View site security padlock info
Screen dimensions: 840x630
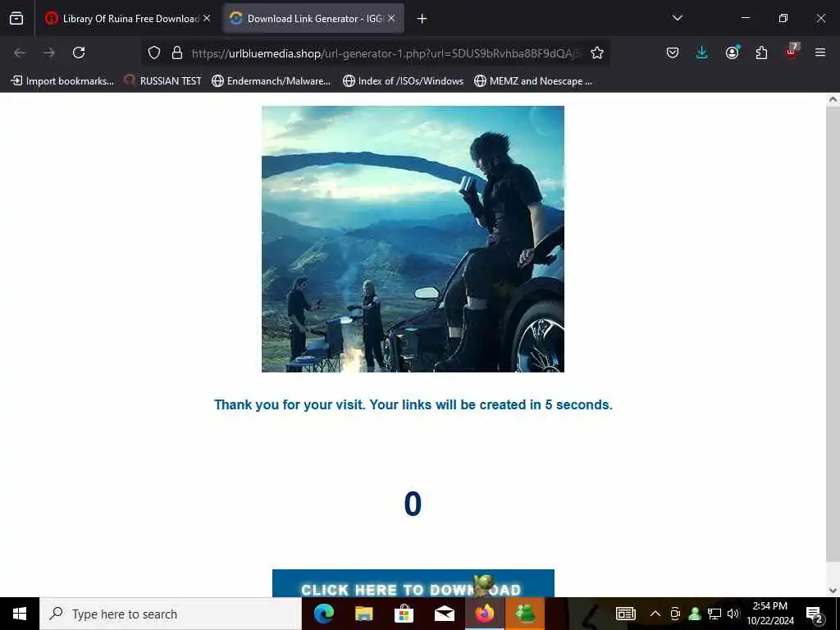pyautogui.click(x=177, y=52)
